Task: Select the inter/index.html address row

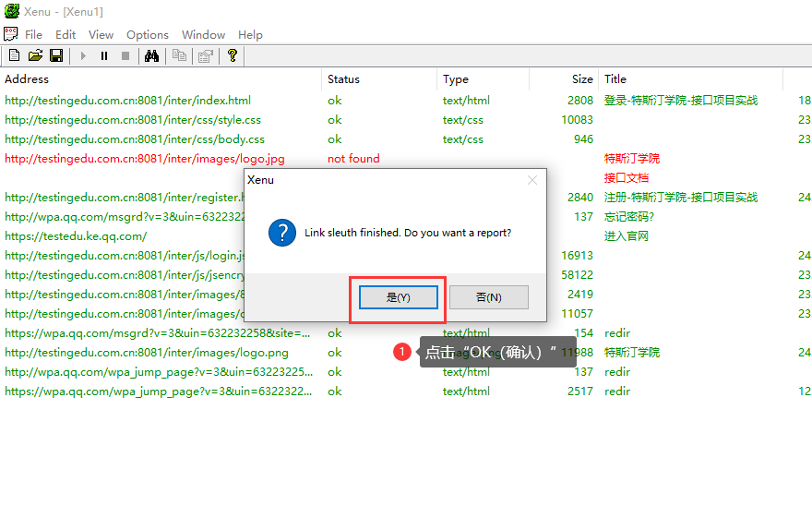Action: [x=127, y=100]
